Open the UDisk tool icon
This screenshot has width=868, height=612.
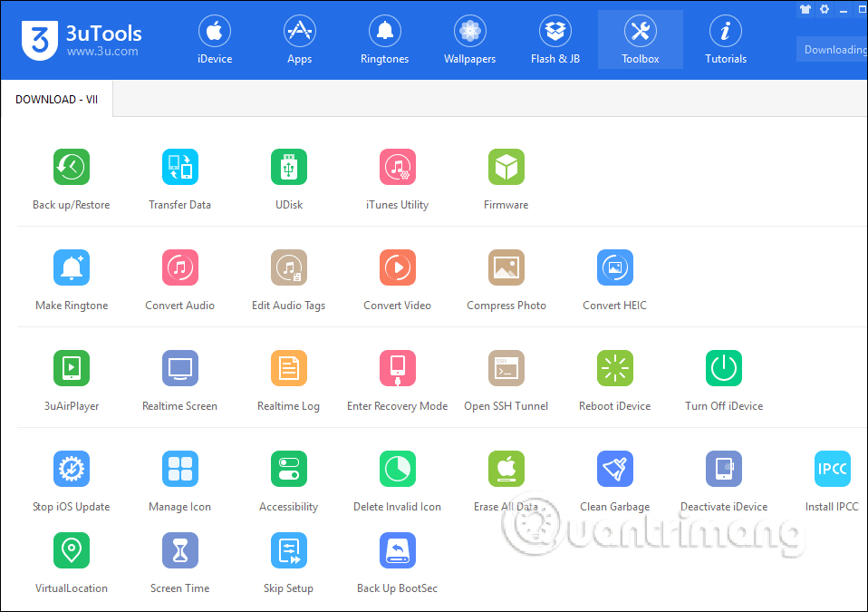(289, 167)
